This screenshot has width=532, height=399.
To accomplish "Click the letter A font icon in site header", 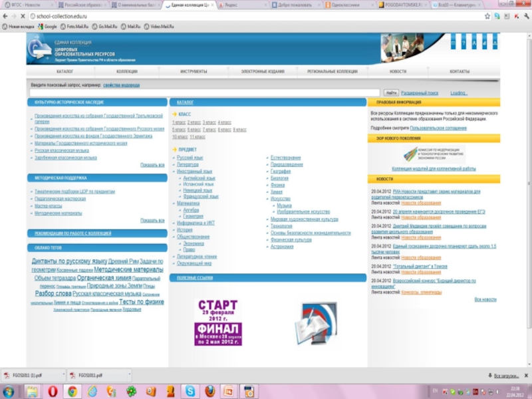I will click(474, 43).
